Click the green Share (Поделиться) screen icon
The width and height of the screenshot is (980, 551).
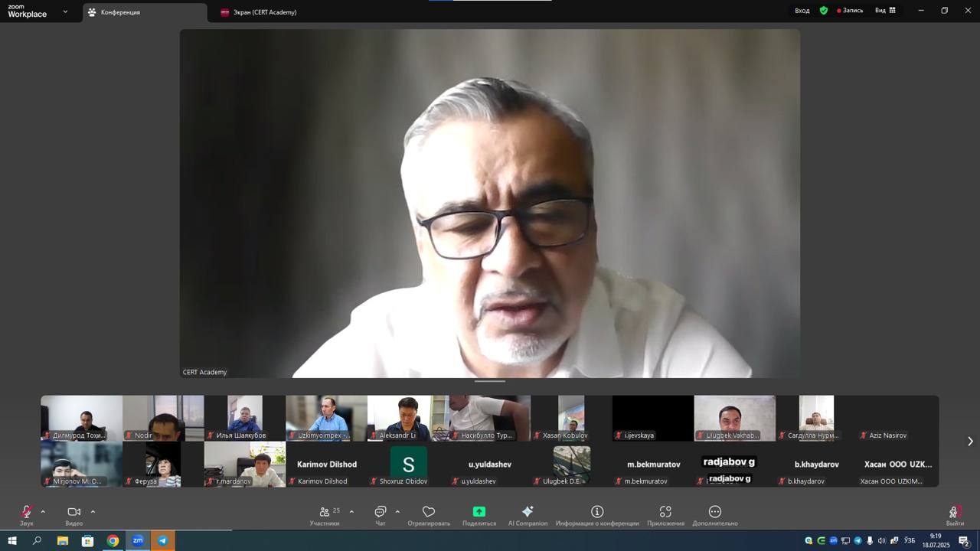click(x=479, y=512)
